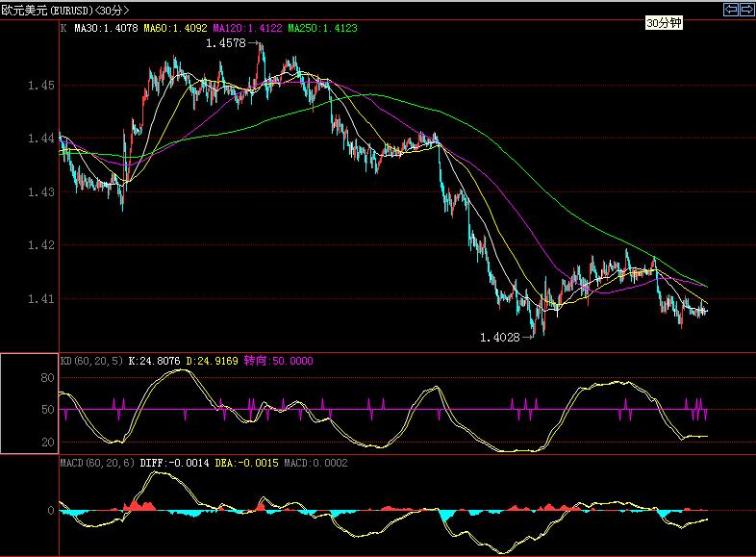The width and height of the screenshot is (756, 557).
Task: Click the right arrow navigation icon
Action: 745,10
